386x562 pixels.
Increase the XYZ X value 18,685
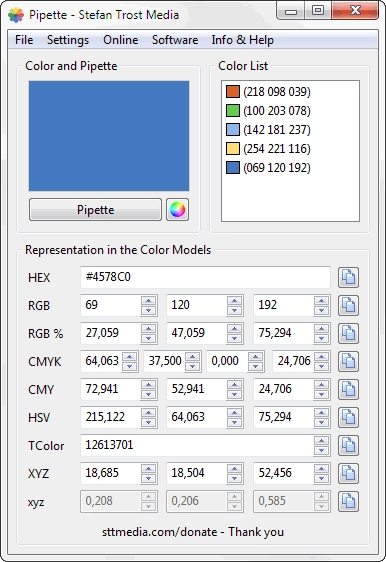(x=148, y=468)
